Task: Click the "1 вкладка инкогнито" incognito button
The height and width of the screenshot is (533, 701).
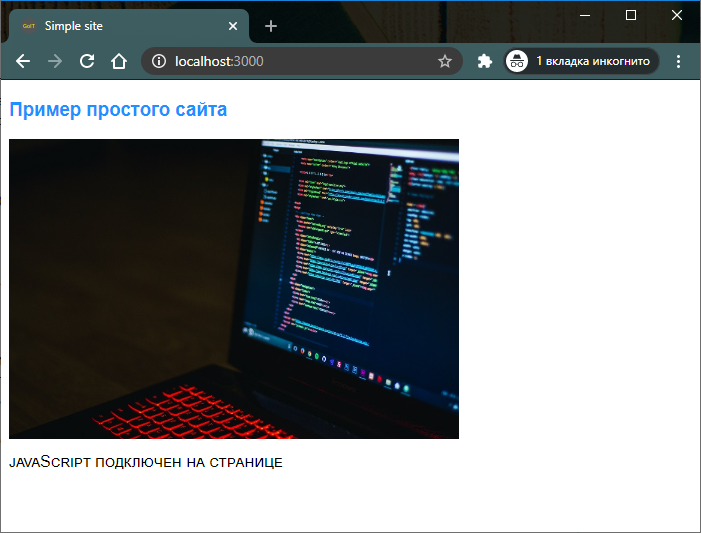Action: (x=580, y=61)
